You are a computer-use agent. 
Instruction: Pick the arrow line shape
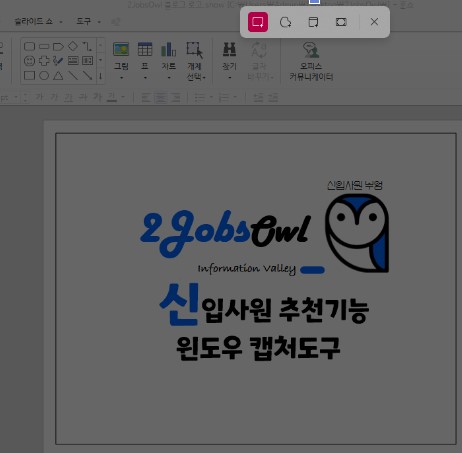click(x=87, y=75)
